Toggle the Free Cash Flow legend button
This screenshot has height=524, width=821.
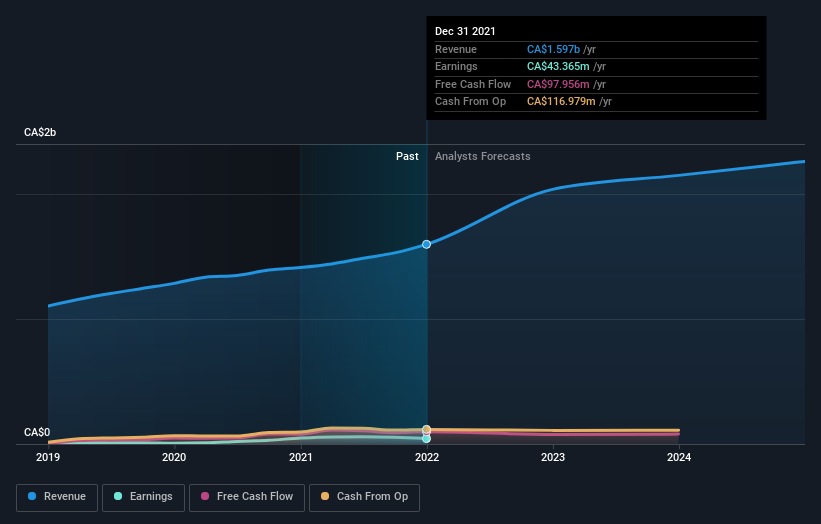pos(247,497)
